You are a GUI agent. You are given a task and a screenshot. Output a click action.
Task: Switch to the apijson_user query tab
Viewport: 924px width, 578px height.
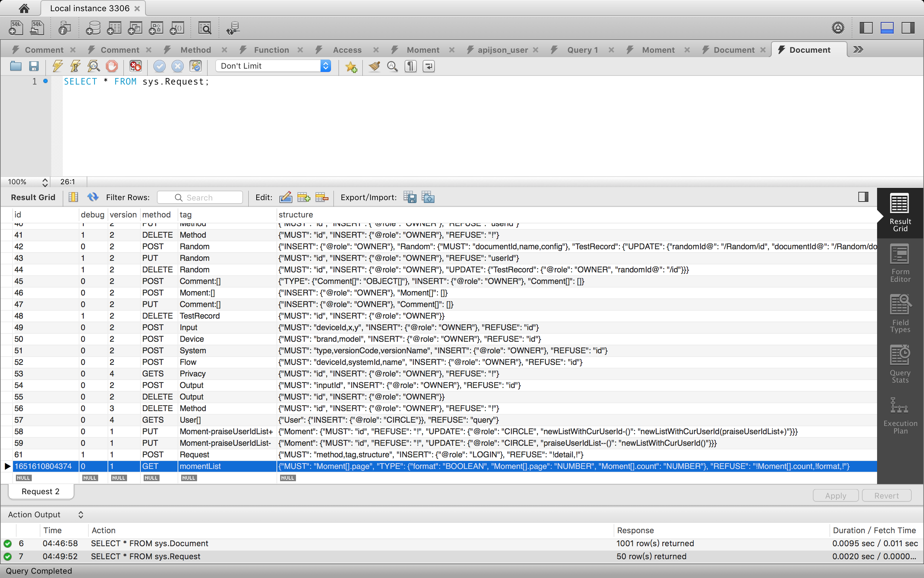[x=502, y=50]
